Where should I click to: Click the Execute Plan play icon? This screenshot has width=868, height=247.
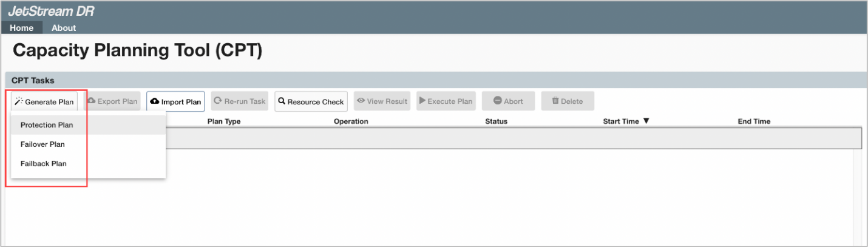[422, 101]
